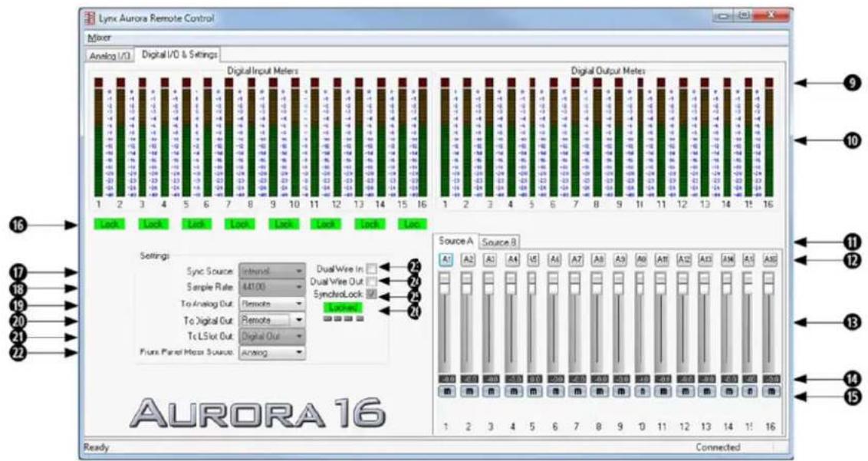The width and height of the screenshot is (868, 461).
Task: Click the Digital Output meter for channel 1
Action: click(445, 137)
